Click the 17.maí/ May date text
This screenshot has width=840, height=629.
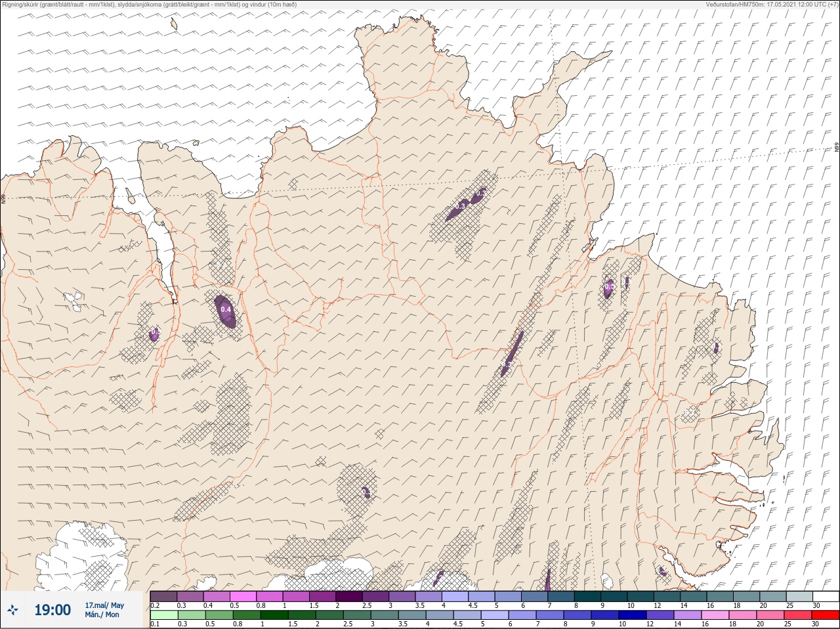point(104,605)
